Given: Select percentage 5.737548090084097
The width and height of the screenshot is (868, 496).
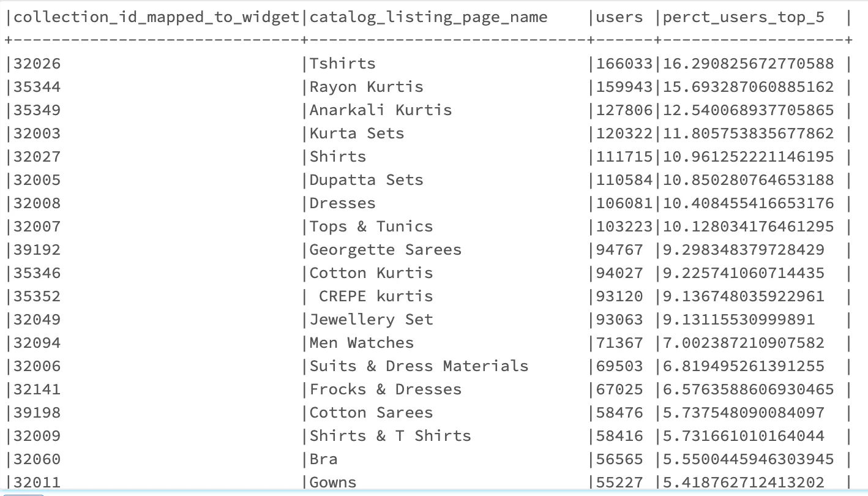Looking at the screenshot, I should point(744,413).
